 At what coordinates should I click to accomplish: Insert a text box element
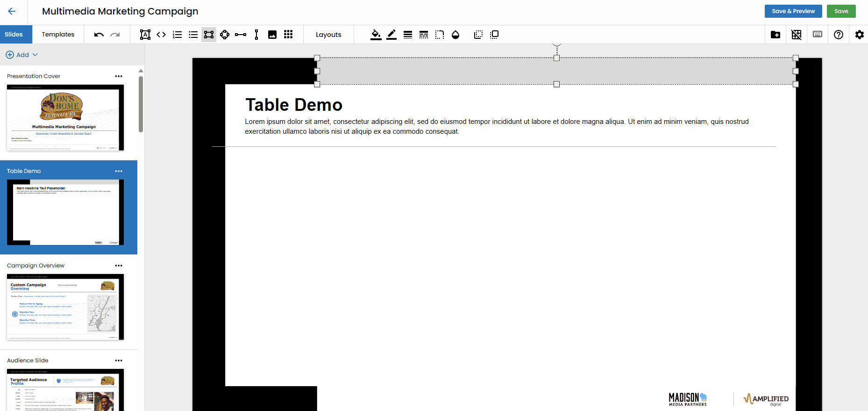pos(145,35)
